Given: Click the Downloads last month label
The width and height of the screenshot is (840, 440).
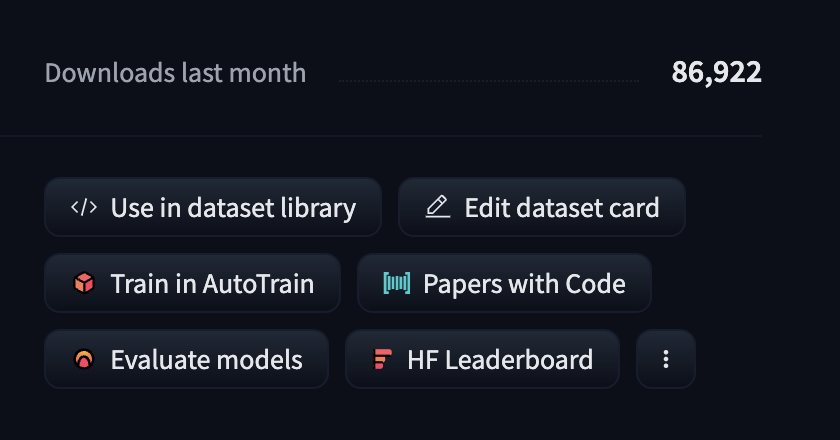Looking at the screenshot, I should pyautogui.click(x=176, y=73).
